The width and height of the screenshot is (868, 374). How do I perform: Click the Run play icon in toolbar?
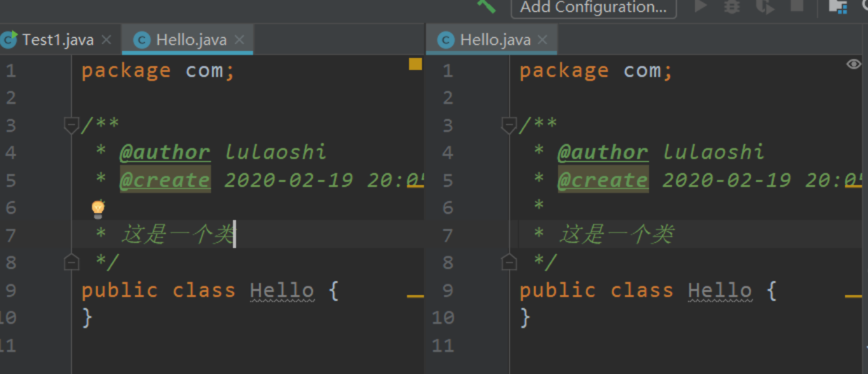coord(700,6)
